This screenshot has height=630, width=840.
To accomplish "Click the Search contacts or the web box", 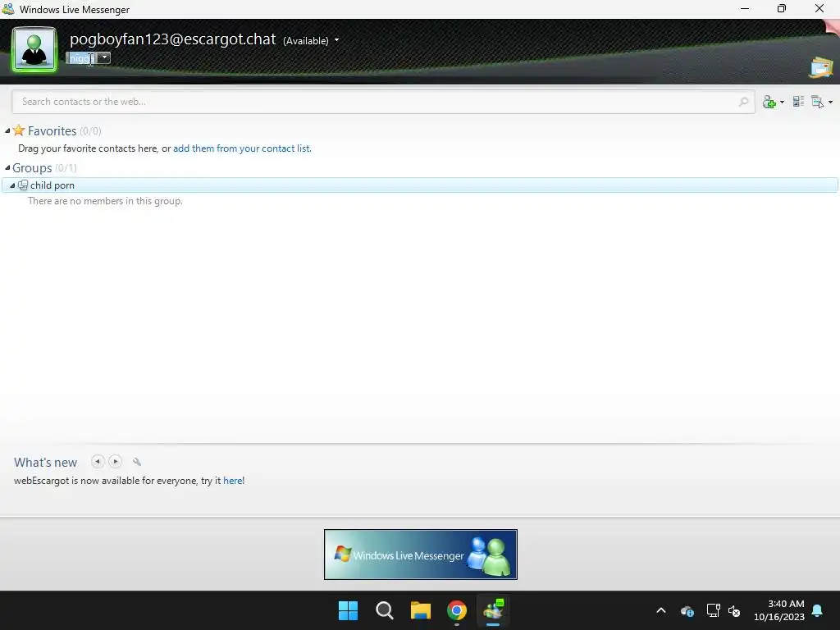I will pyautogui.click(x=383, y=102).
